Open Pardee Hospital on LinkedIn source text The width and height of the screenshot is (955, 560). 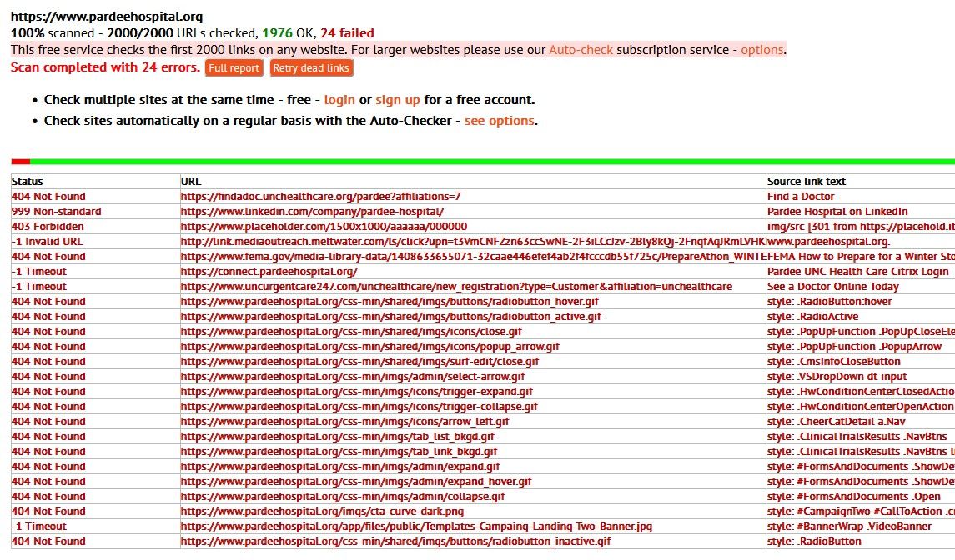837,212
